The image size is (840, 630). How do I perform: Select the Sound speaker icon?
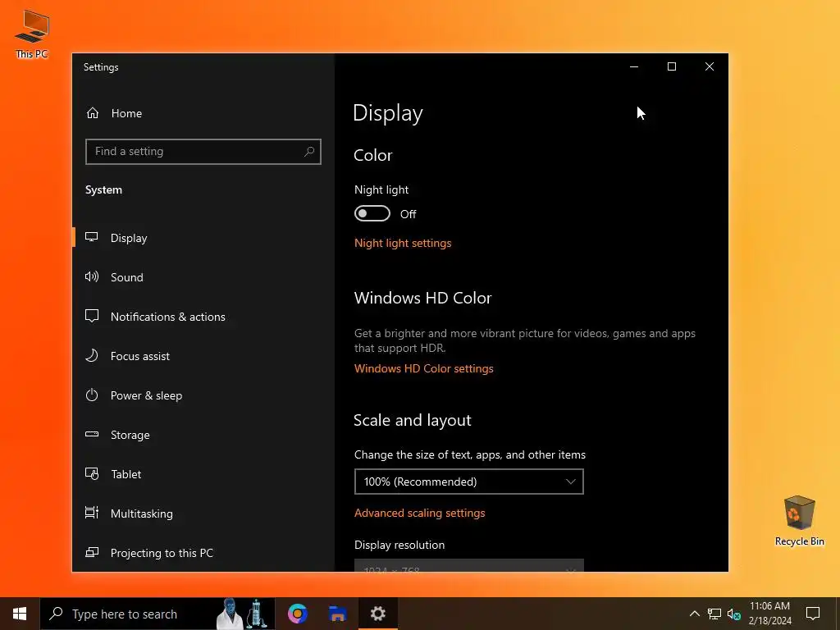point(92,277)
